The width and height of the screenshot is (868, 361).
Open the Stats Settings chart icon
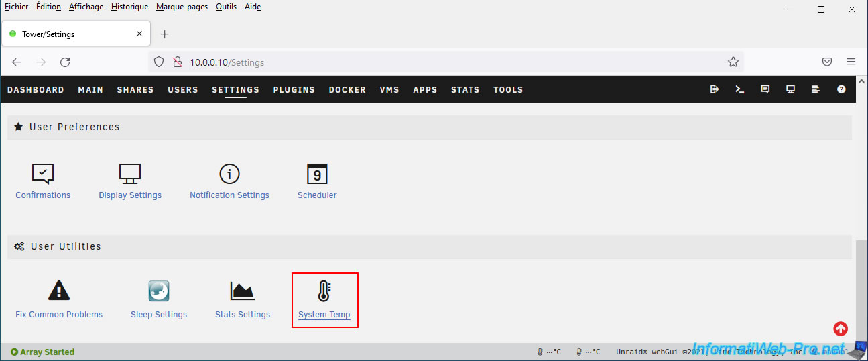[x=242, y=291]
